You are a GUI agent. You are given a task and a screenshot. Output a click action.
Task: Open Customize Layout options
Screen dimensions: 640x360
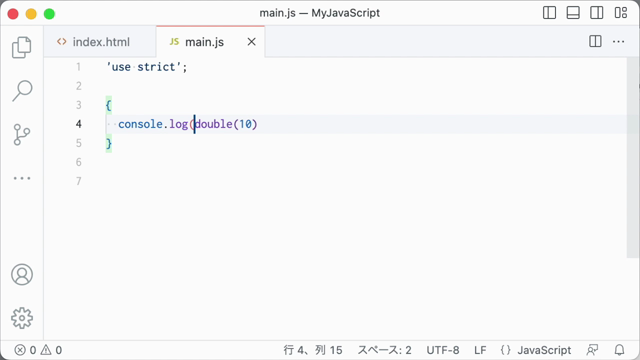[621, 13]
